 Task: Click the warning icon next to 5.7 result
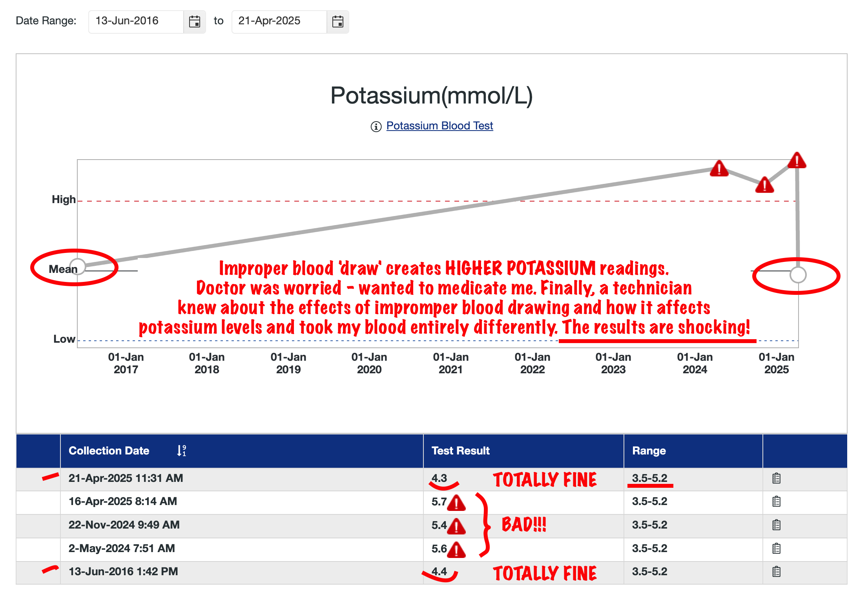[x=456, y=503]
